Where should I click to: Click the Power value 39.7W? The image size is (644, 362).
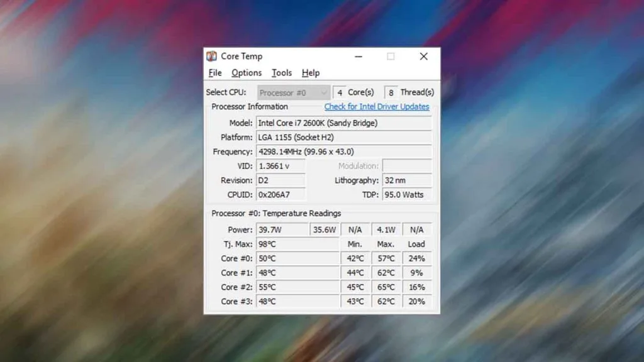(x=282, y=230)
